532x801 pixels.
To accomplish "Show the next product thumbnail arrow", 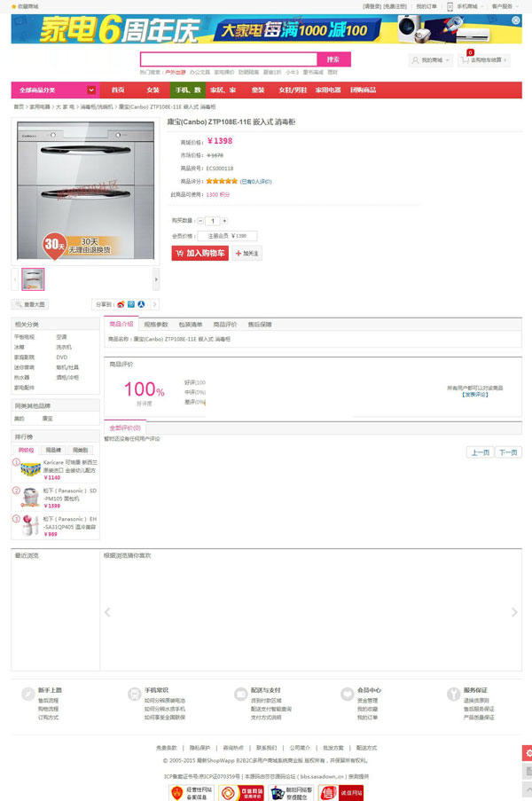I will (156, 279).
